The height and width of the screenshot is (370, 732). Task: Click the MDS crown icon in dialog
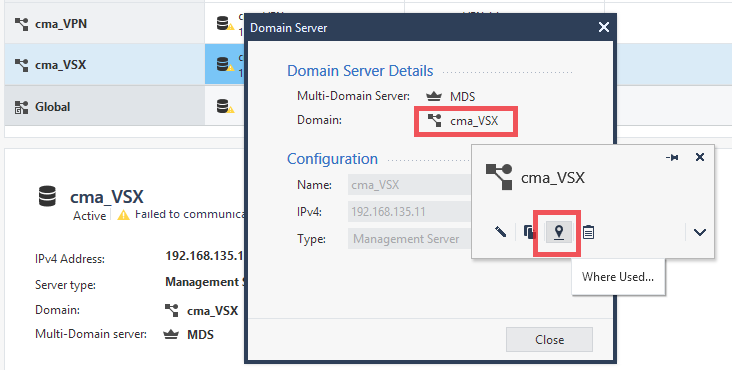tap(434, 97)
